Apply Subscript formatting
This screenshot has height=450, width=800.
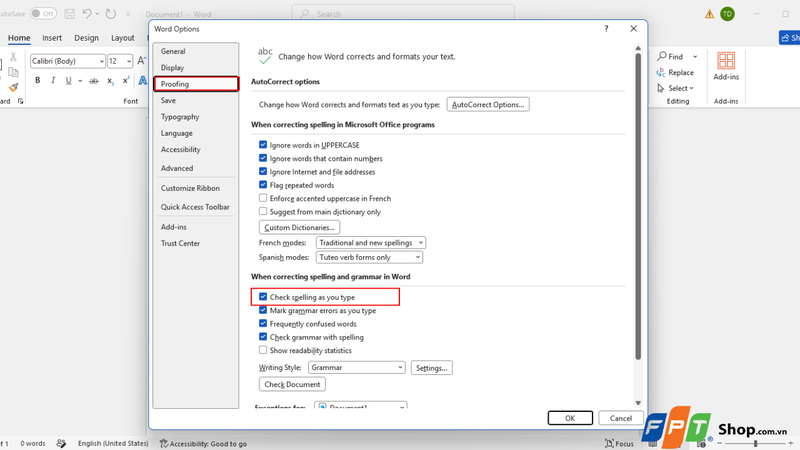[110, 81]
